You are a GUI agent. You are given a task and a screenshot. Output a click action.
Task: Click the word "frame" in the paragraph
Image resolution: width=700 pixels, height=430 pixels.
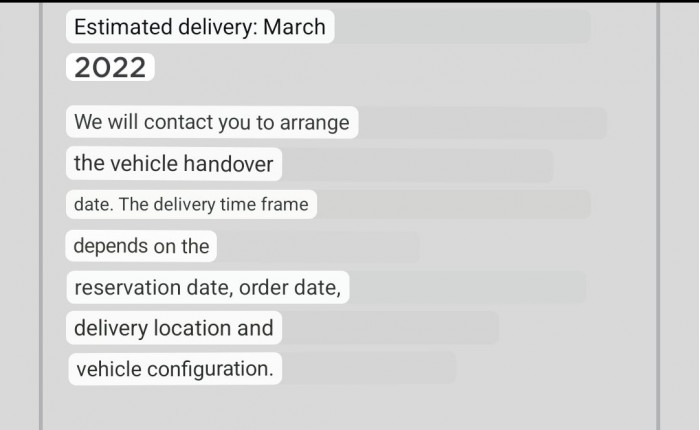[285, 205]
